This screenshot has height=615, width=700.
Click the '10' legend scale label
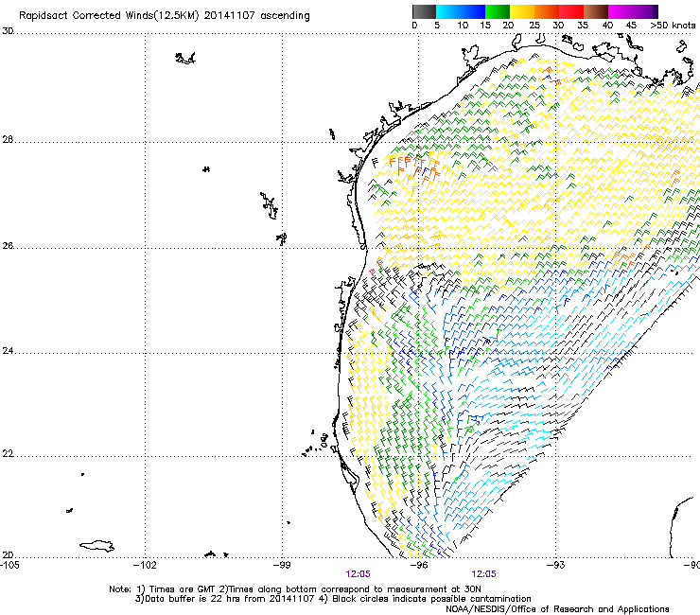click(x=463, y=26)
